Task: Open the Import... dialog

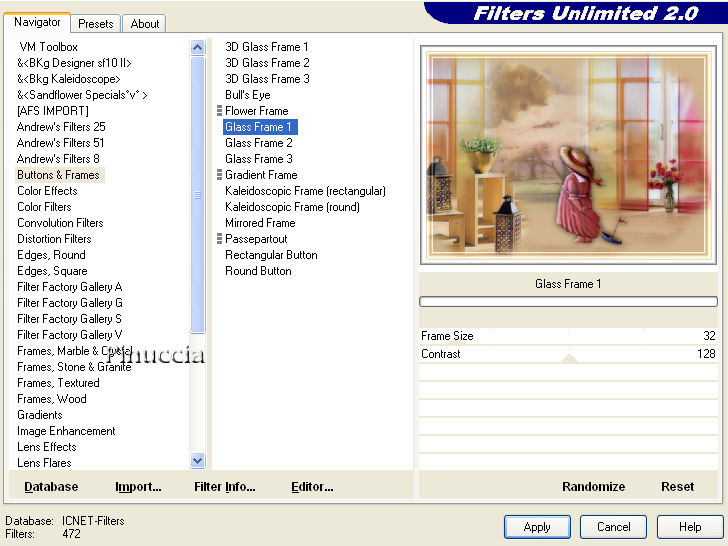Action: coord(138,487)
